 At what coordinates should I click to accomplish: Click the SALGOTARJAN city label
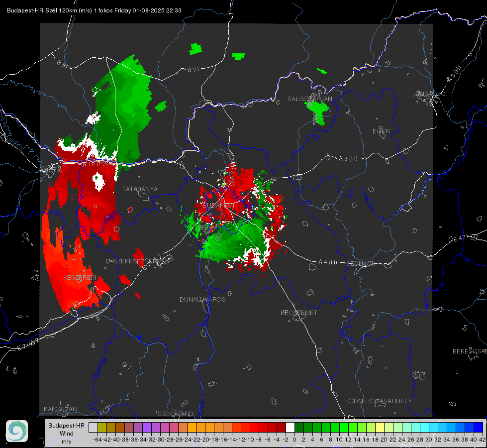point(309,99)
